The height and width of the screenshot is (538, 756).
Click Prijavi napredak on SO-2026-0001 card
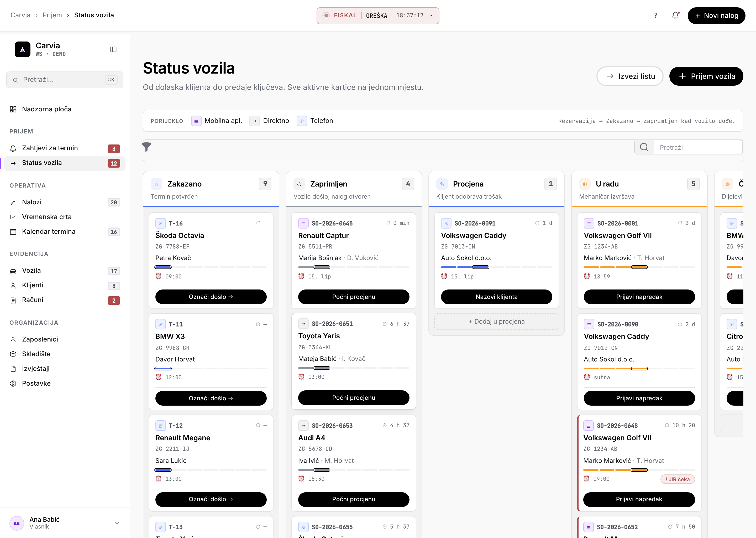click(x=639, y=297)
